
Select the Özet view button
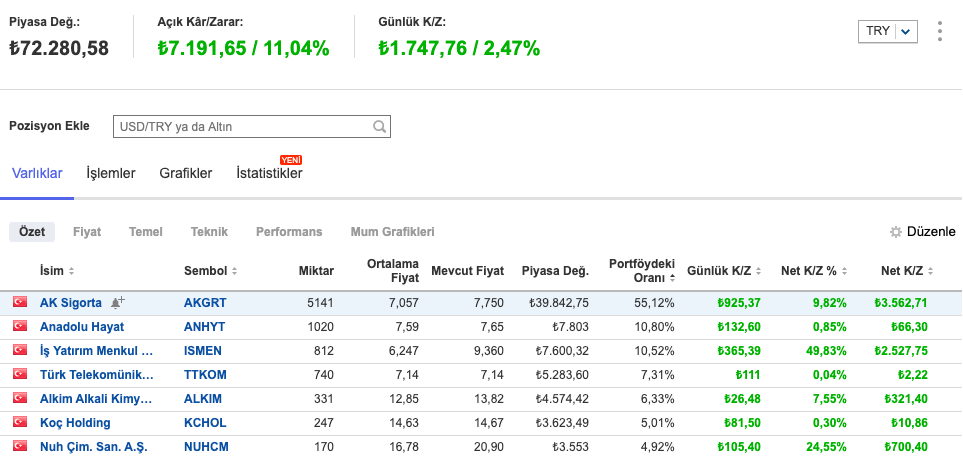pos(33,232)
